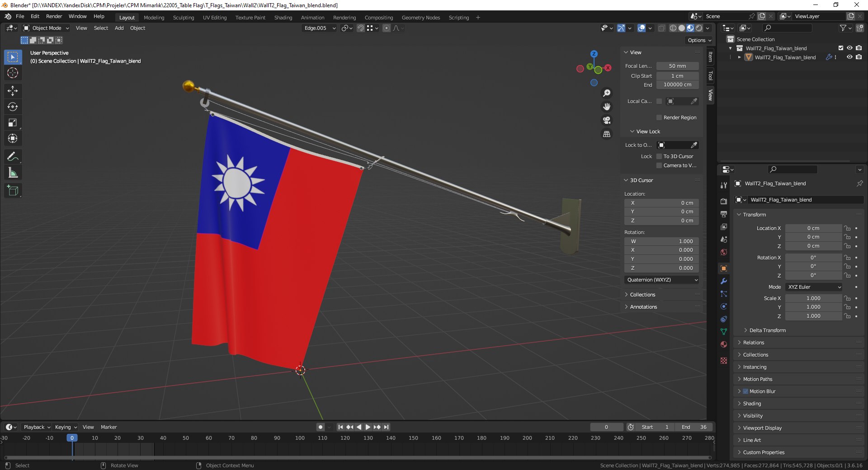Select the Rotate tool

pyautogui.click(x=13, y=107)
